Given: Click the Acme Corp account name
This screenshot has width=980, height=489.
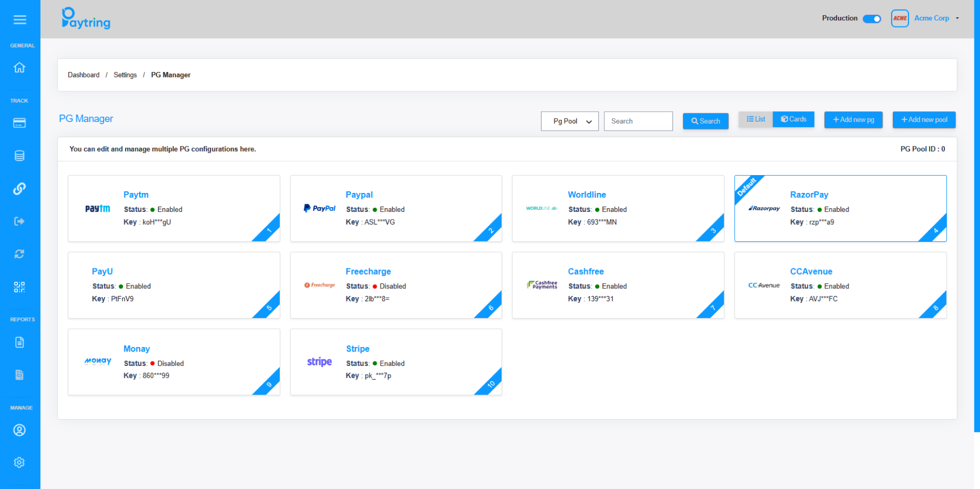Looking at the screenshot, I should pyautogui.click(x=932, y=18).
